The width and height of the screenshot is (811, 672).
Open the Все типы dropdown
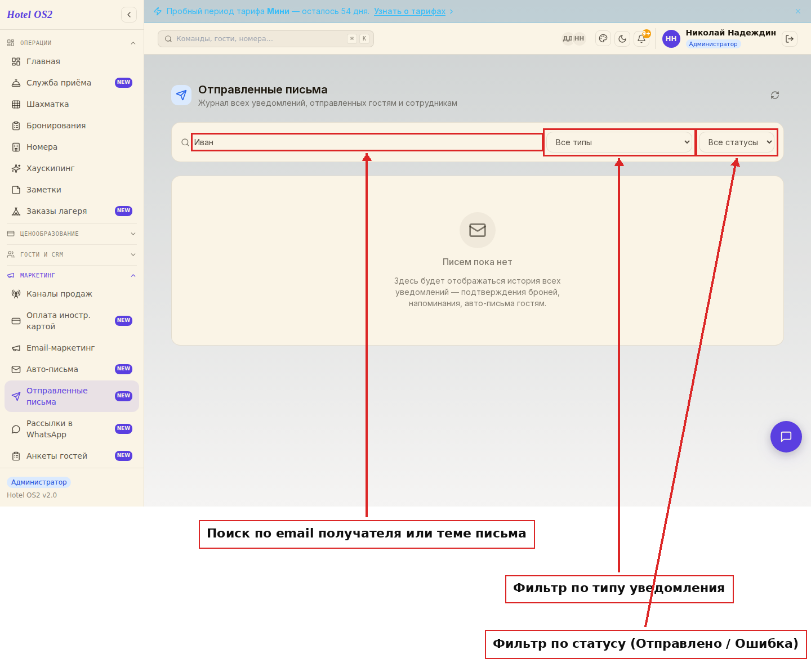coord(620,142)
